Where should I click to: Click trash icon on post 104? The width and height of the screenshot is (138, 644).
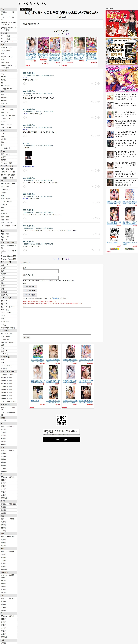click(95, 136)
